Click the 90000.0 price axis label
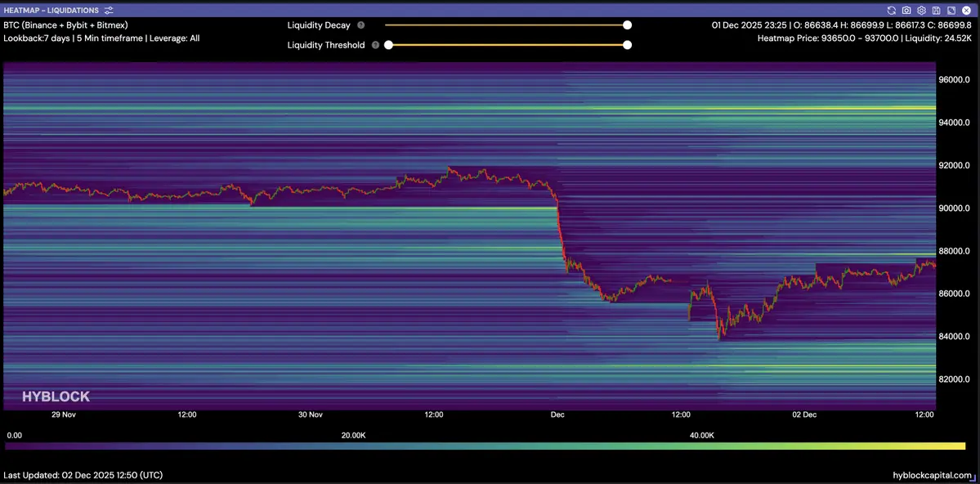Screen dimensions: 980x484 [954, 208]
